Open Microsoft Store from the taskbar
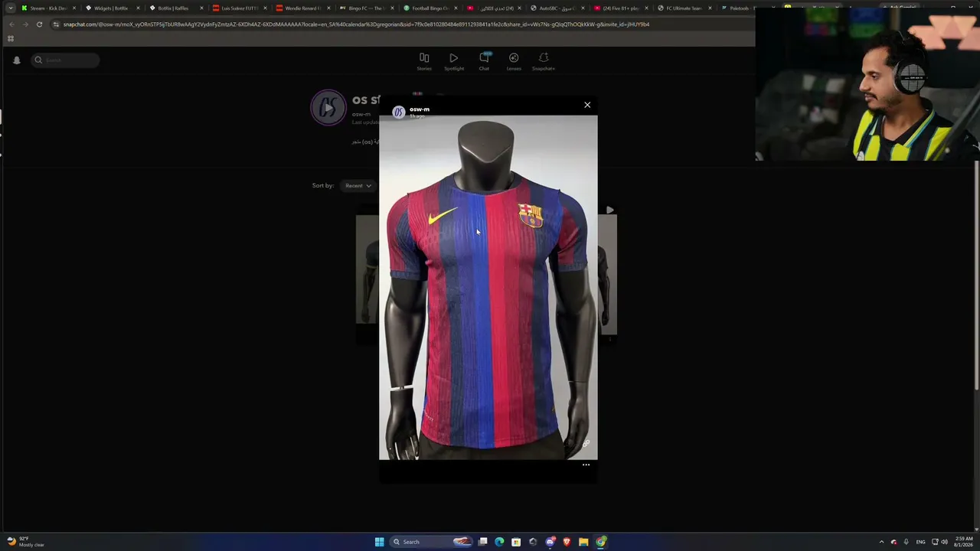The image size is (980, 551). tap(516, 542)
